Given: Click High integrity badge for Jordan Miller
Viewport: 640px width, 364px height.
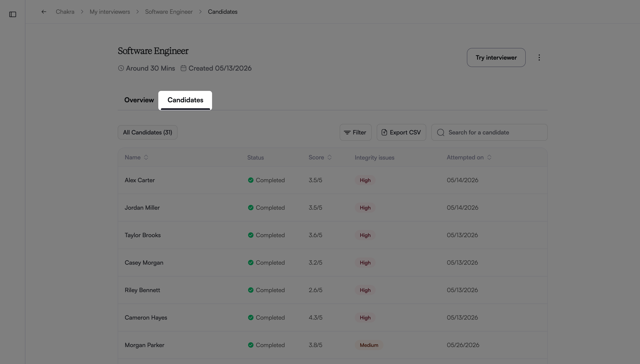Looking at the screenshot, I should click(365, 208).
